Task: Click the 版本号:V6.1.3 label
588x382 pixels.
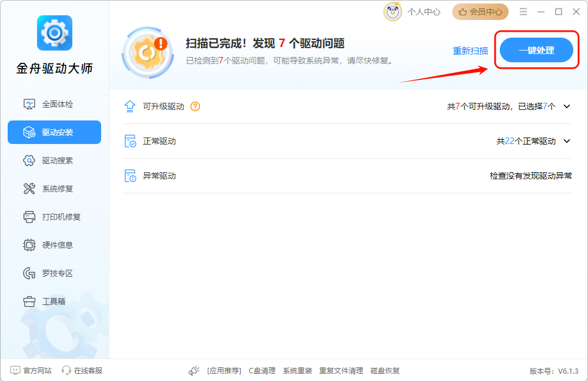Action: (x=554, y=371)
